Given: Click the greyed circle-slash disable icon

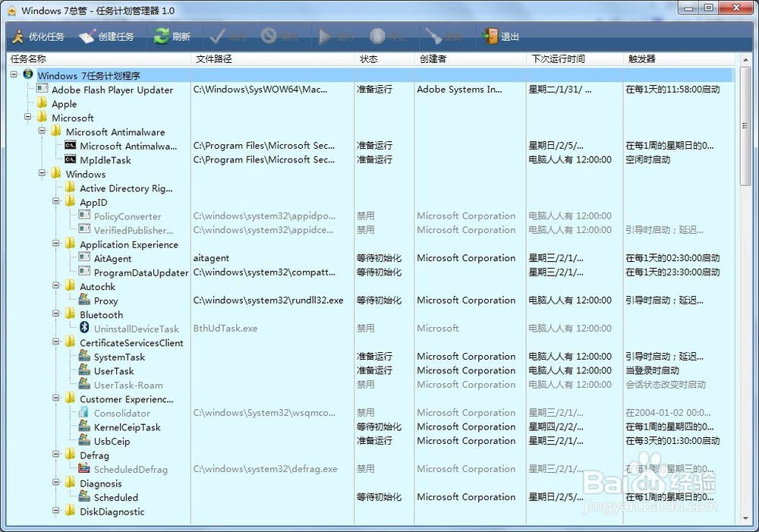Looking at the screenshot, I should 269,36.
